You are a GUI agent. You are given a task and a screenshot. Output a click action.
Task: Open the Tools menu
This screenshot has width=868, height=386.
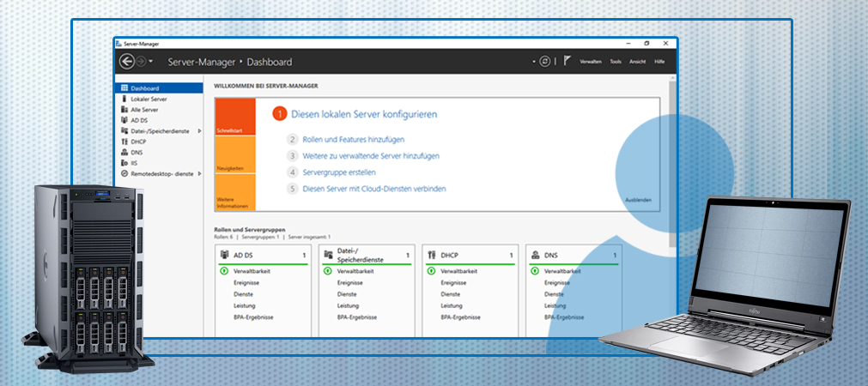(x=616, y=62)
